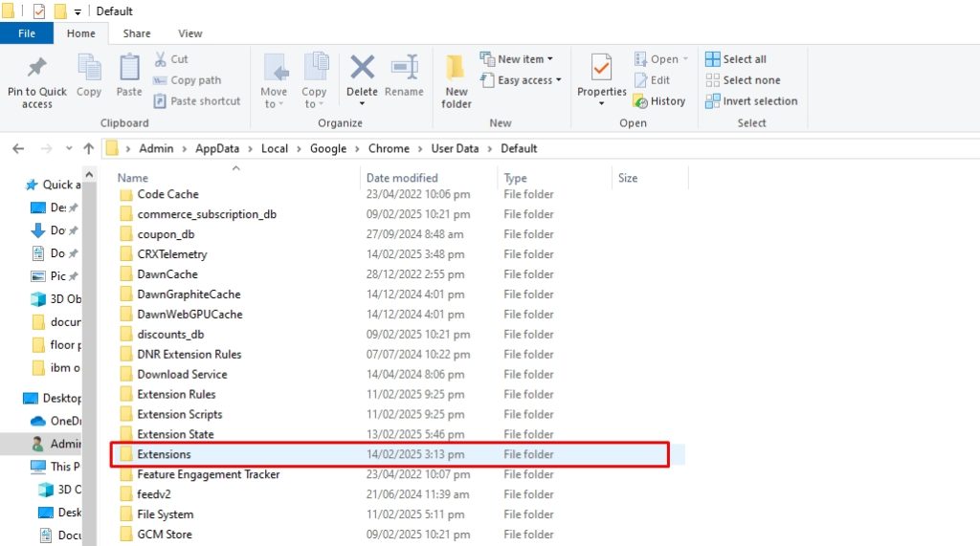Open the Copy to menu

(314, 80)
